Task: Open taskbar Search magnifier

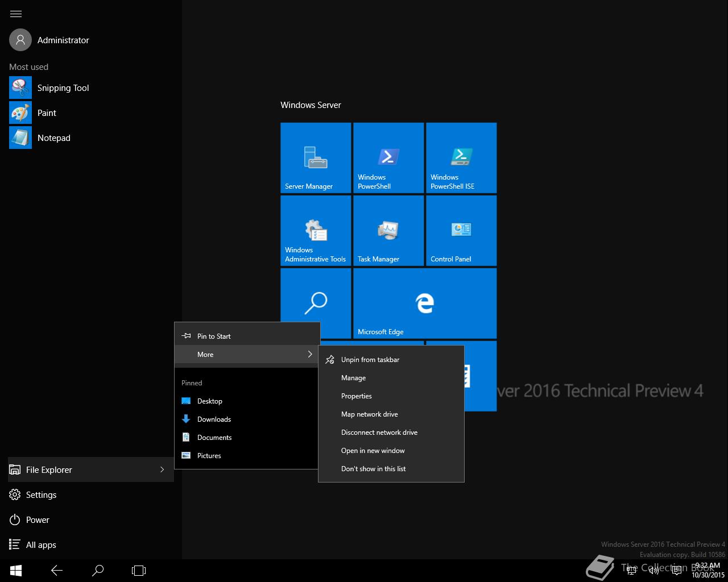Action: 98,571
